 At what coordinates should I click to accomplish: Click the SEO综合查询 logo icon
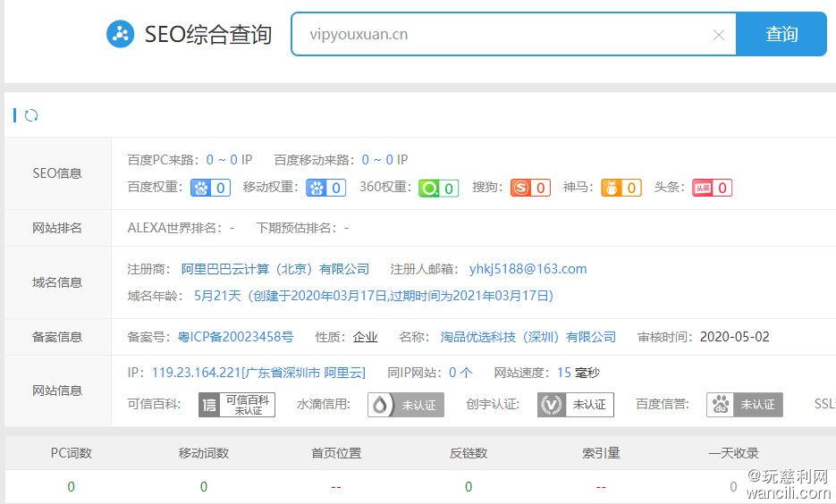click(x=120, y=34)
